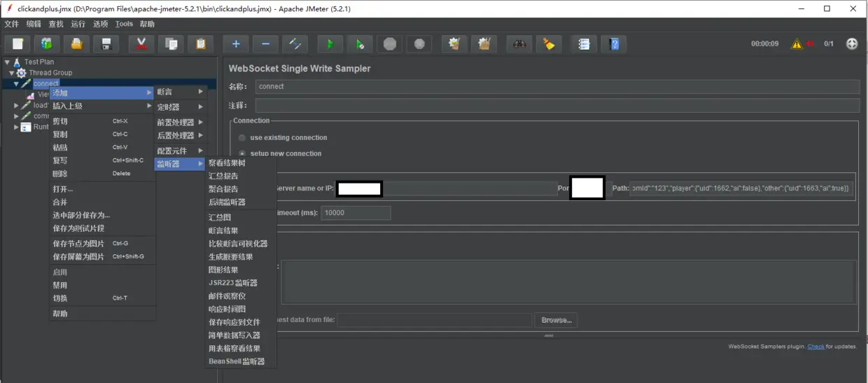Select 'setup new connection' radio button
The image size is (868, 383).
(242, 153)
